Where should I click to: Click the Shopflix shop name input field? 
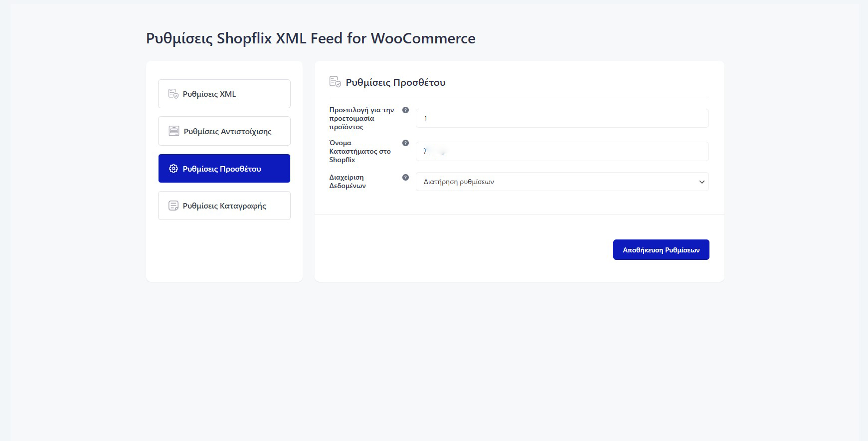pos(562,152)
